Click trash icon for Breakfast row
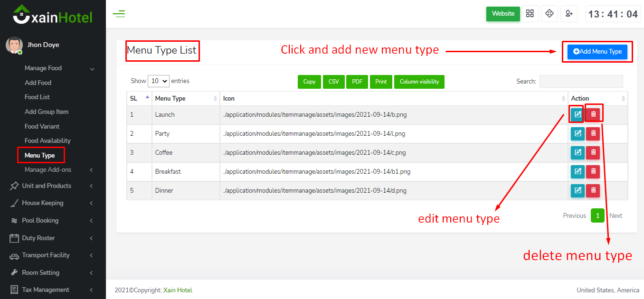The image size is (644, 299). (x=593, y=172)
